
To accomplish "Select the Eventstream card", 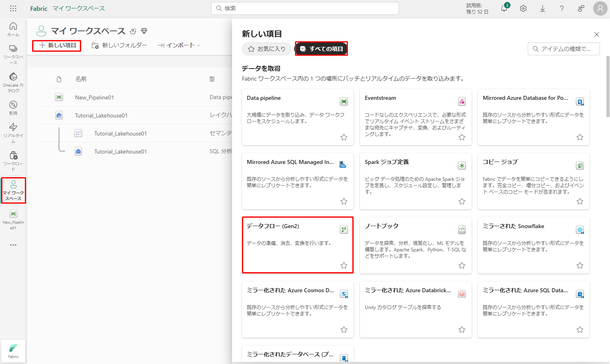I will click(x=415, y=117).
